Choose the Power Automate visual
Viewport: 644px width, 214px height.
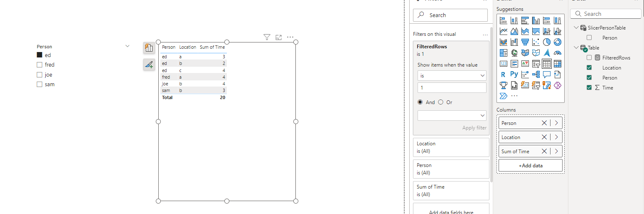(x=504, y=96)
